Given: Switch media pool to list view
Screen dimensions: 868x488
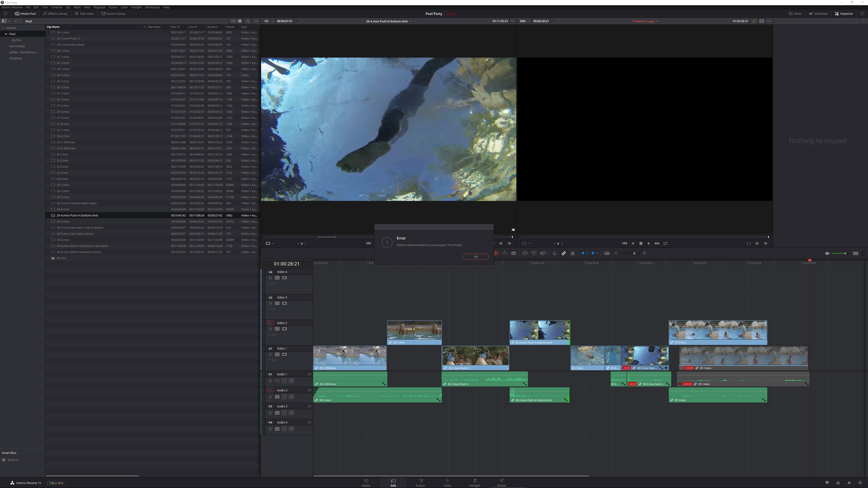Looking at the screenshot, I should tap(240, 21).
